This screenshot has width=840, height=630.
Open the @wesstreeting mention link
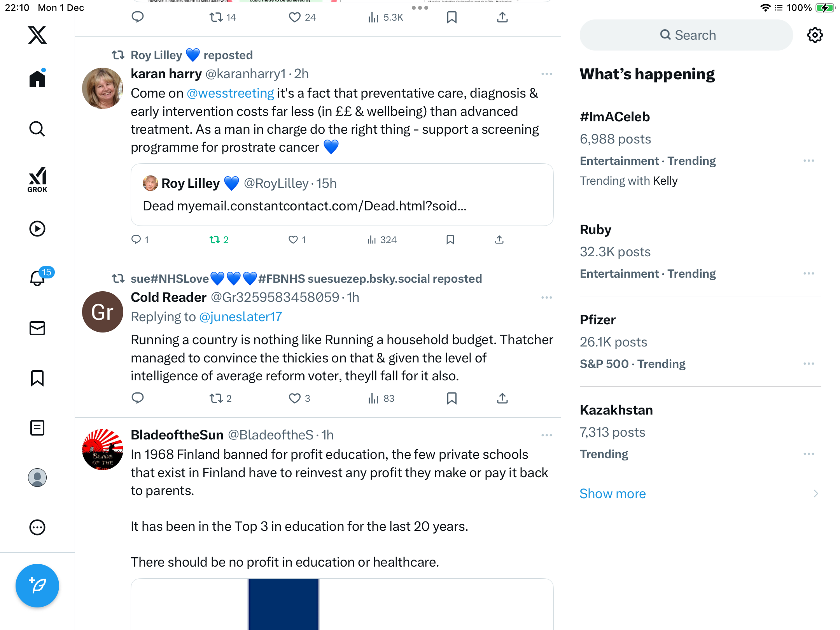pyautogui.click(x=230, y=93)
